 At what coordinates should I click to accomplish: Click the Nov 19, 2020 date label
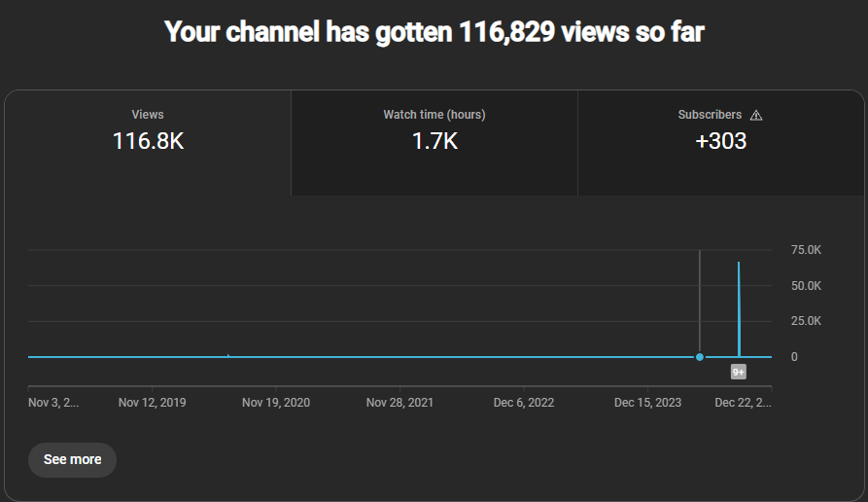tap(276, 403)
